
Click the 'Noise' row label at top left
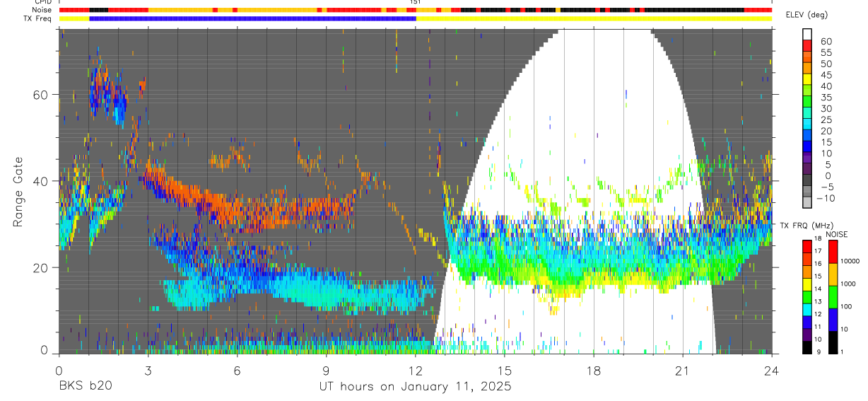[x=42, y=10]
